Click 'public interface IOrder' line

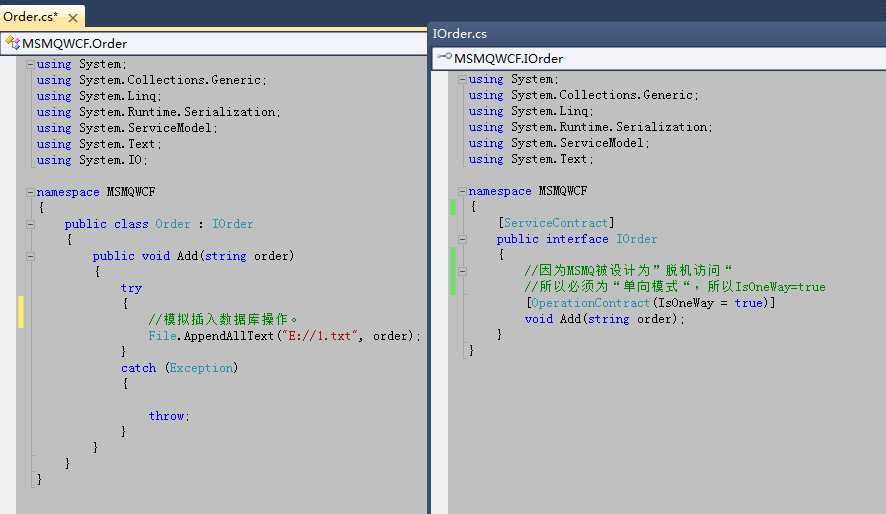click(577, 239)
